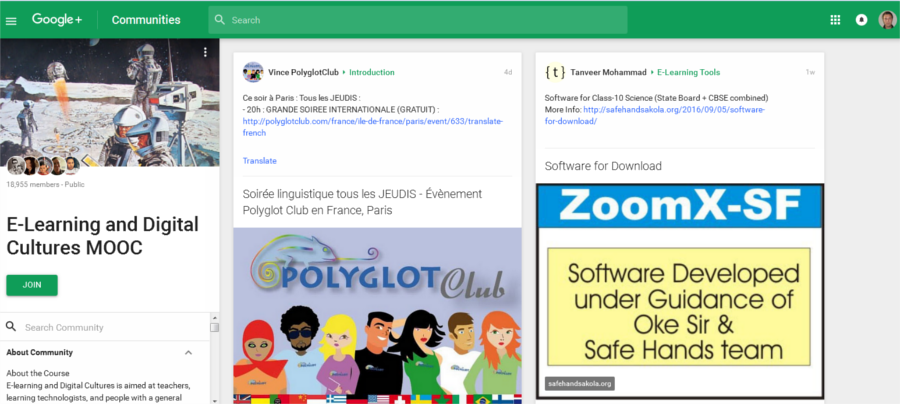Open the ZoomX-SF preview image
900x404 pixels.
680,291
